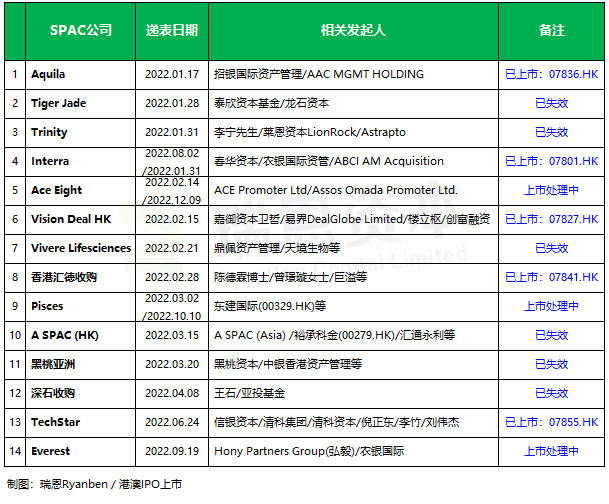Click the date 2022.03.15
Screen dimensions: 609x504
click(172, 335)
